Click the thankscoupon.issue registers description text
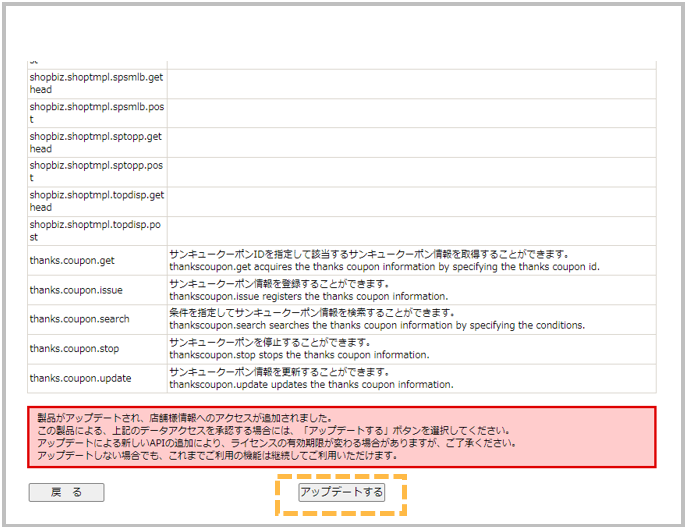The width and height of the screenshot is (687, 527). [308, 296]
